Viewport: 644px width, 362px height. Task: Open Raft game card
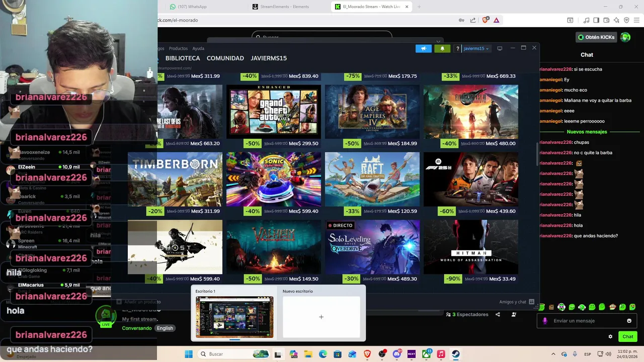372,179
